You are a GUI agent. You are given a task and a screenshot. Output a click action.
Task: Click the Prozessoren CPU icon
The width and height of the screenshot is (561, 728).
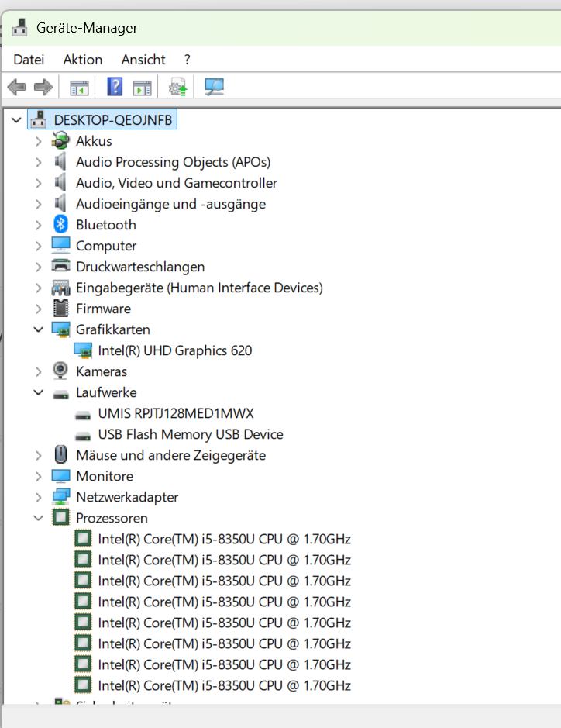[60, 518]
